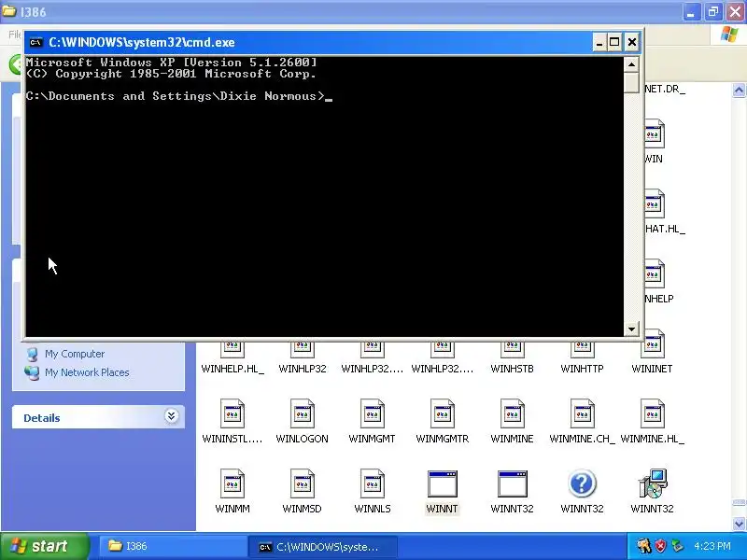Select the WINNT32 setup installer icon
Viewport: 747px width, 560px height.
[x=653, y=483]
